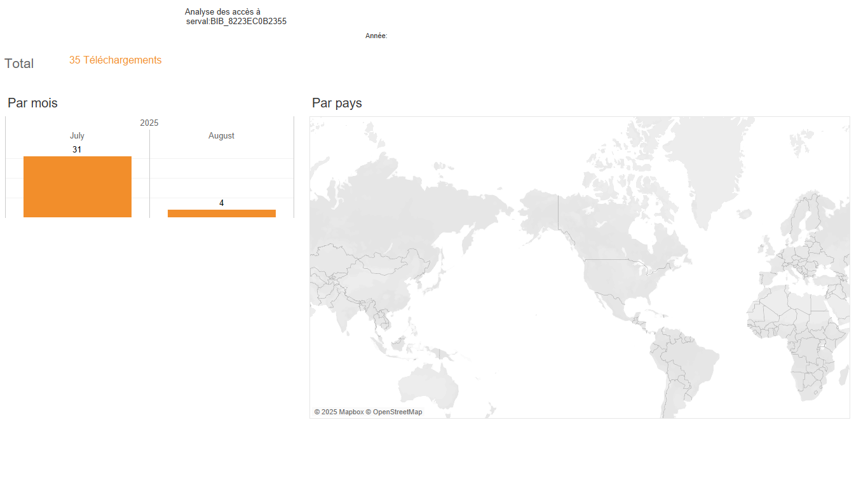Click the Année filter label
The image size is (868, 488).
tap(376, 36)
